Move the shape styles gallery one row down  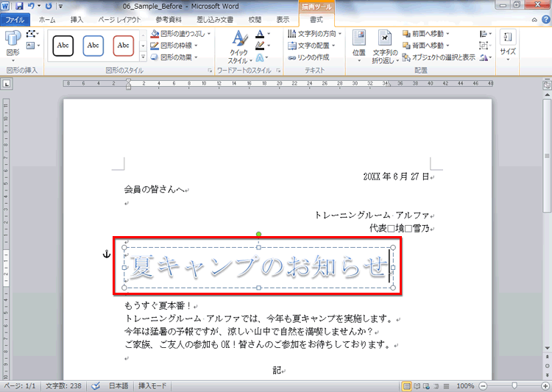pyautogui.click(x=143, y=46)
